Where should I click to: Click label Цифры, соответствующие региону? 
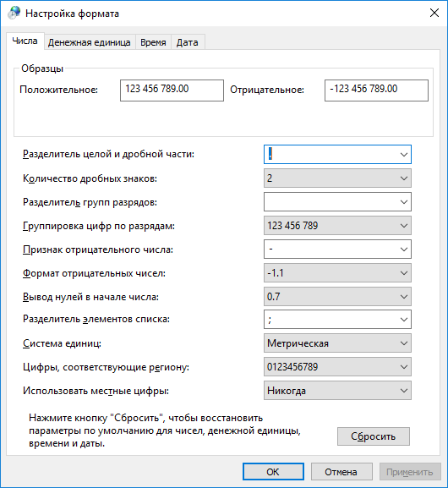(107, 367)
